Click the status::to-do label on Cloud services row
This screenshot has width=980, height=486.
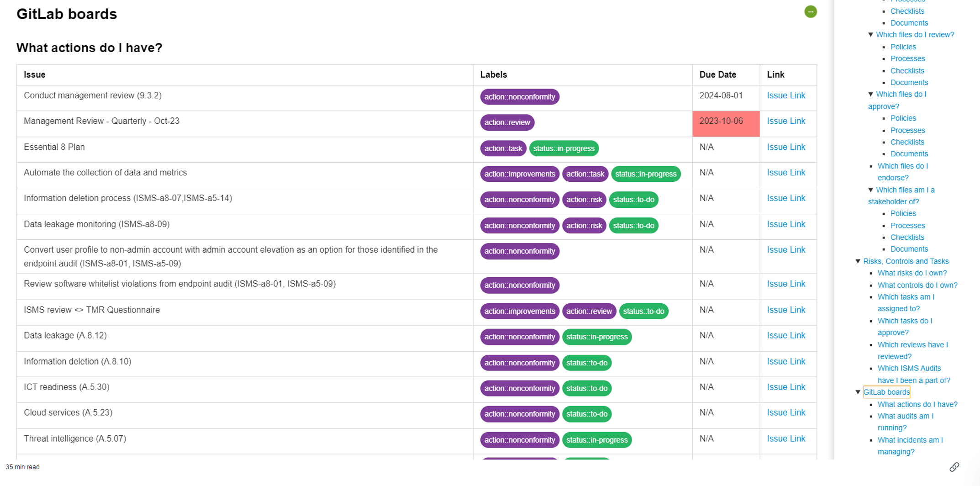coord(587,414)
